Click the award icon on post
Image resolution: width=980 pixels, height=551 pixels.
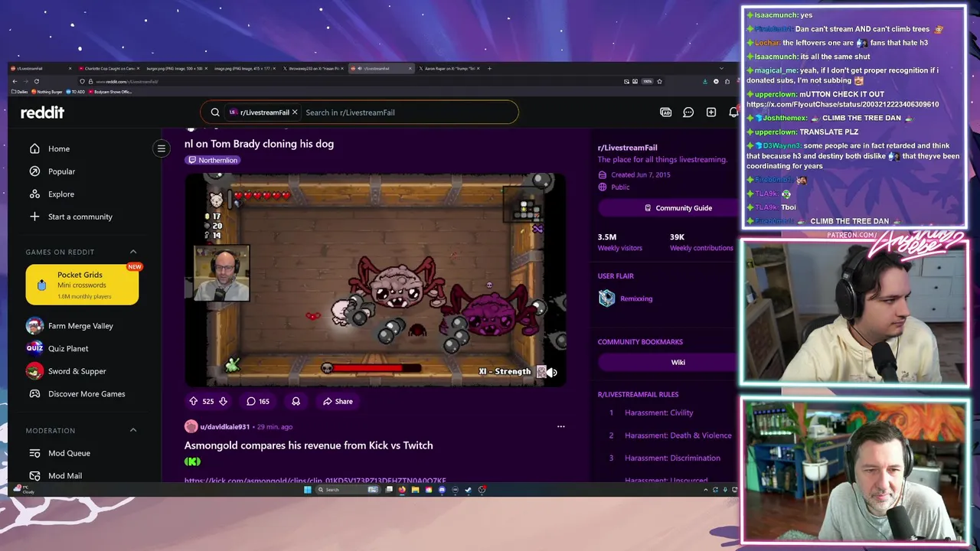(296, 401)
